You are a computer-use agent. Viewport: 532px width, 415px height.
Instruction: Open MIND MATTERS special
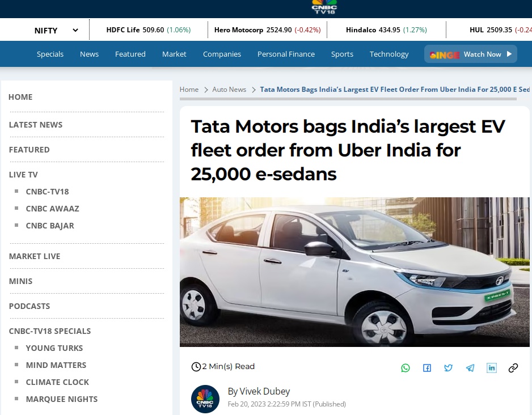click(x=56, y=365)
